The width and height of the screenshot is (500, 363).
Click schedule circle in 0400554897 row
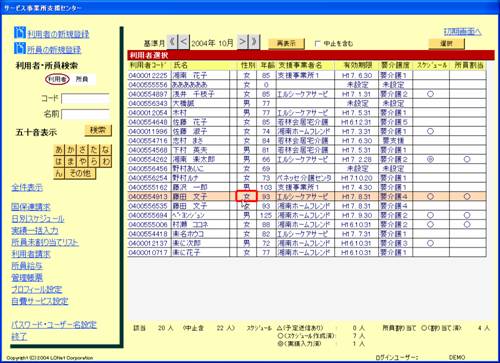(x=430, y=94)
